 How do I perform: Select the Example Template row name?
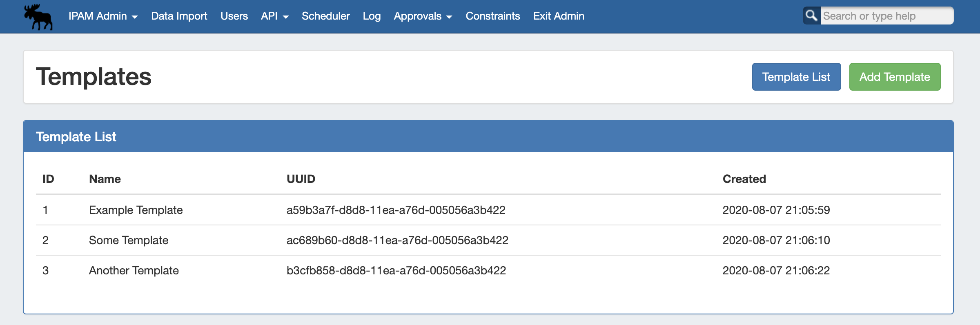[x=136, y=210]
